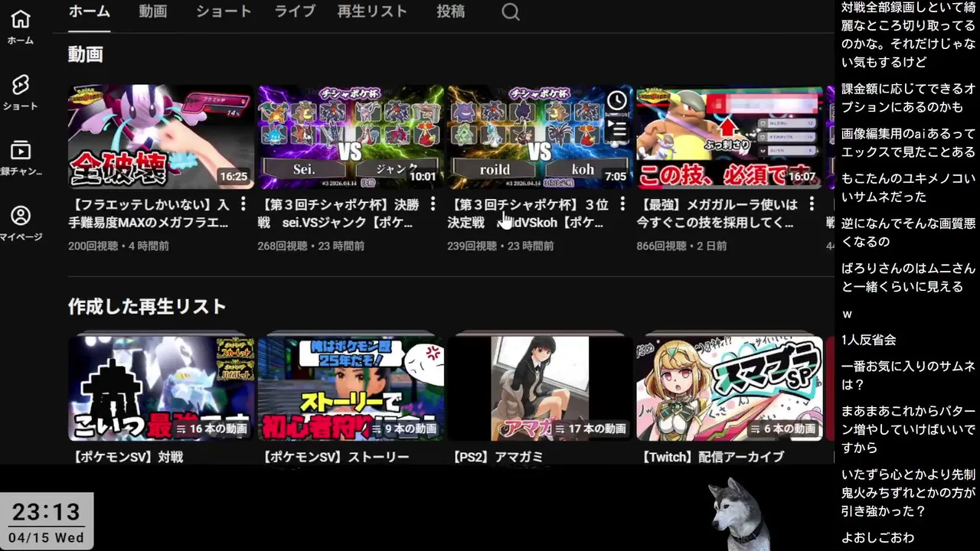Viewport: 980px width, 551px height.
Task: Open options menu for 3位決定戦 video
Action: [622, 204]
